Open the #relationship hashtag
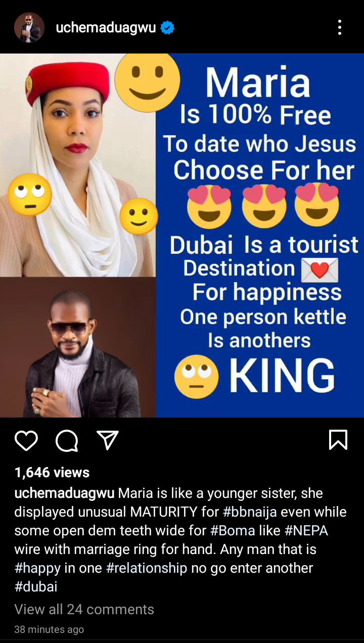This screenshot has height=643, width=364. pyautogui.click(x=147, y=568)
